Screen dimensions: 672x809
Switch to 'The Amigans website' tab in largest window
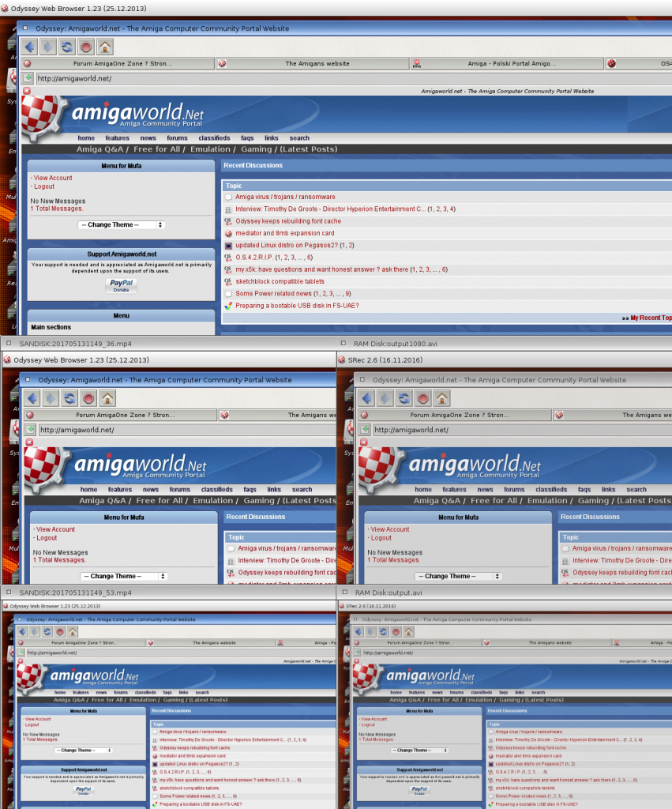[x=313, y=63]
